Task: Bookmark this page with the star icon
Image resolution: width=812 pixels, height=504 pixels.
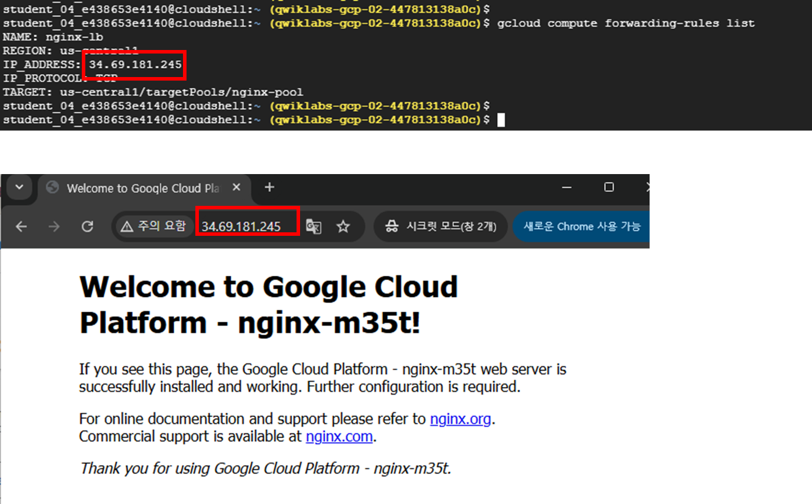Action: (x=344, y=226)
